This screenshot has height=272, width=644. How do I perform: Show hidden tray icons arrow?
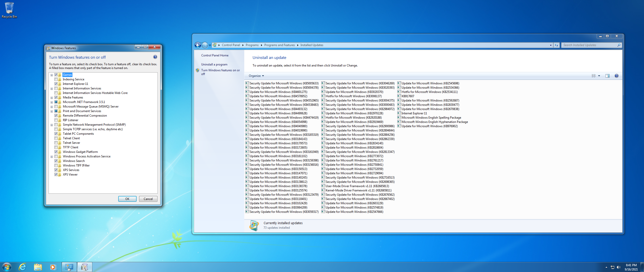point(606,267)
